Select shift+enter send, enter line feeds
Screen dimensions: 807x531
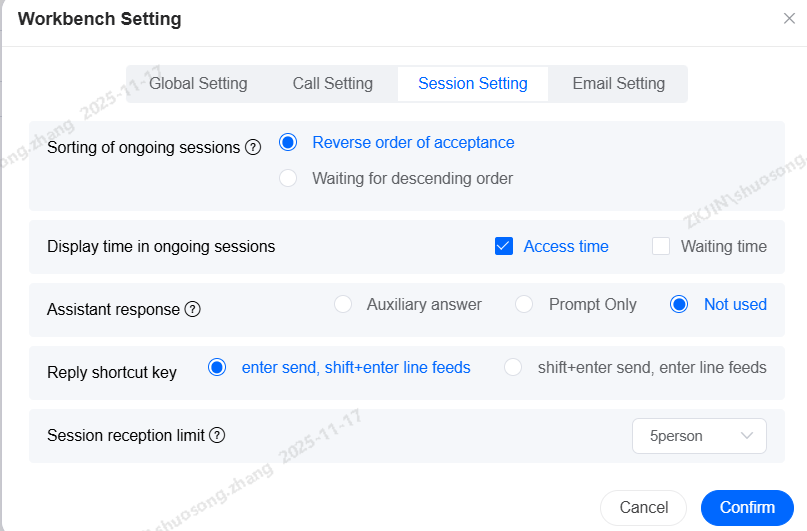[513, 367]
